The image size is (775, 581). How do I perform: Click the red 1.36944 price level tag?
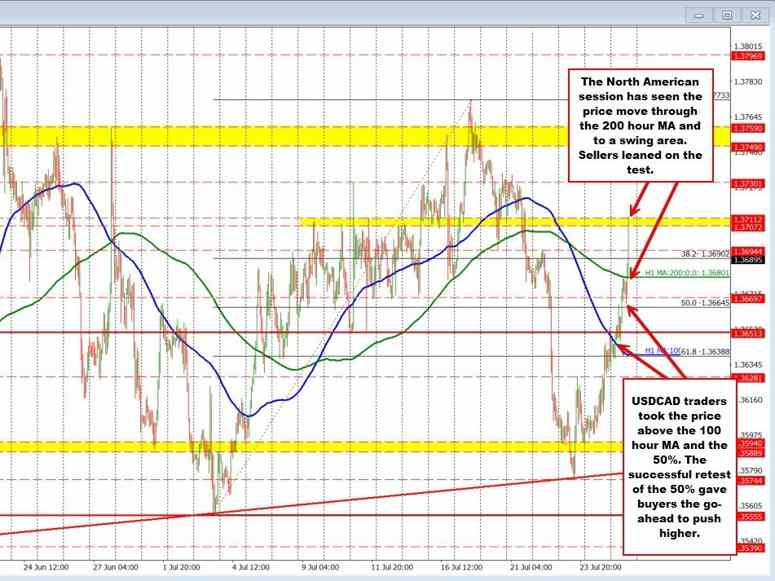[748, 251]
